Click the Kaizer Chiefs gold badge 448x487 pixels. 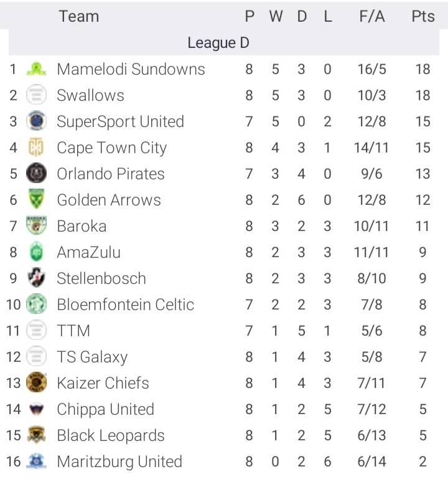click(x=36, y=382)
